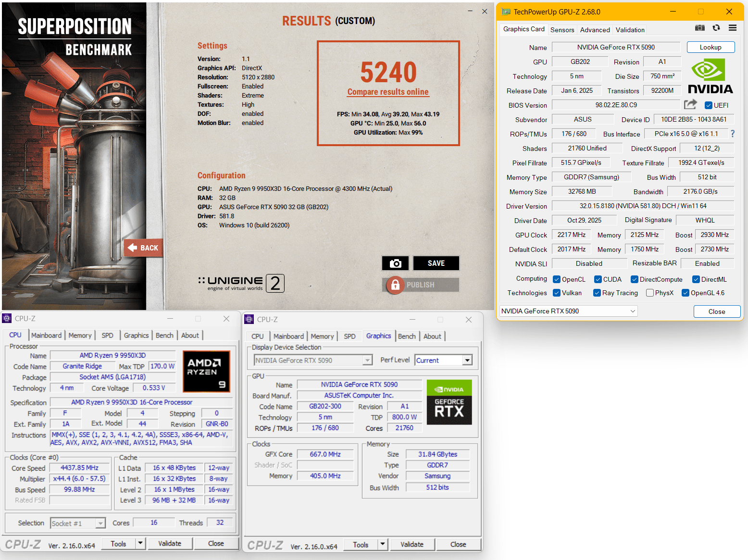This screenshot has height=560, width=748.
Task: Switch to the Validation tab in GPU-Z
Action: click(x=630, y=30)
